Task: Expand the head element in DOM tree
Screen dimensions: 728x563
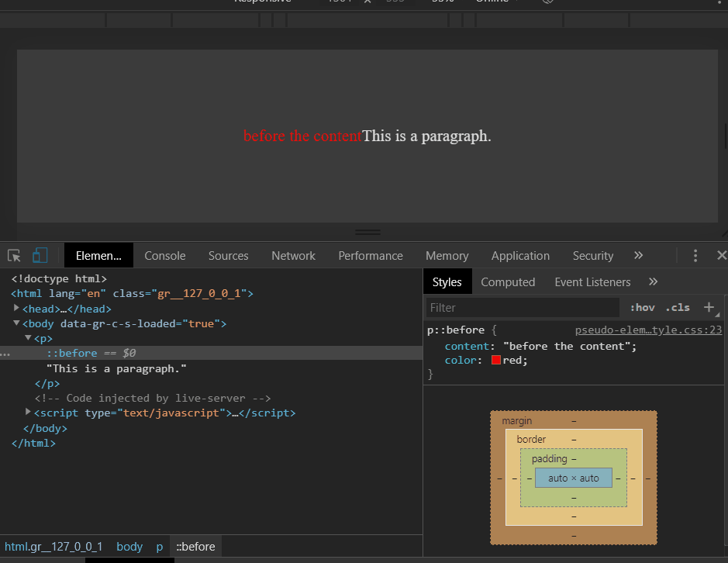Action: click(16, 309)
